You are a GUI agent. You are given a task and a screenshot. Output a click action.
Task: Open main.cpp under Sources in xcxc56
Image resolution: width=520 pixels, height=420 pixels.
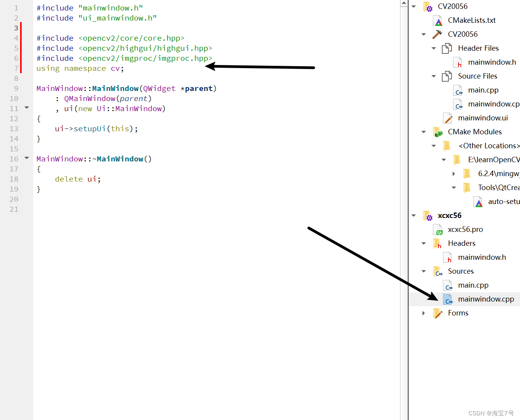coord(473,285)
